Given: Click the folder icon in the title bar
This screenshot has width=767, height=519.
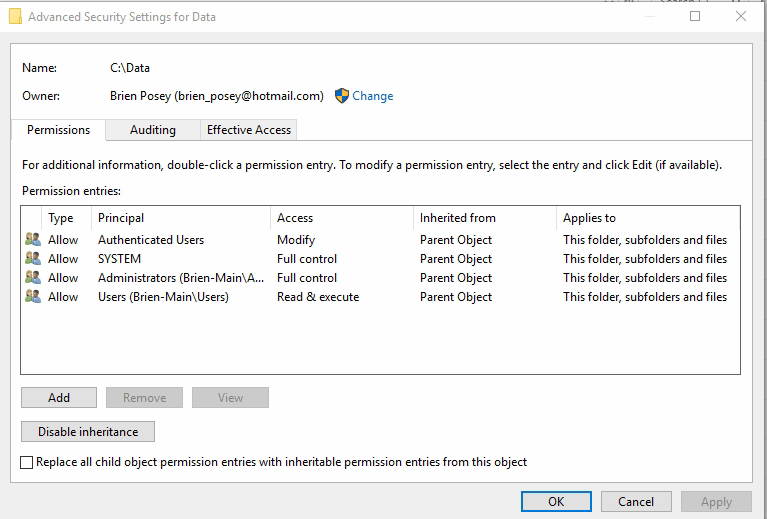Looking at the screenshot, I should [x=15, y=17].
